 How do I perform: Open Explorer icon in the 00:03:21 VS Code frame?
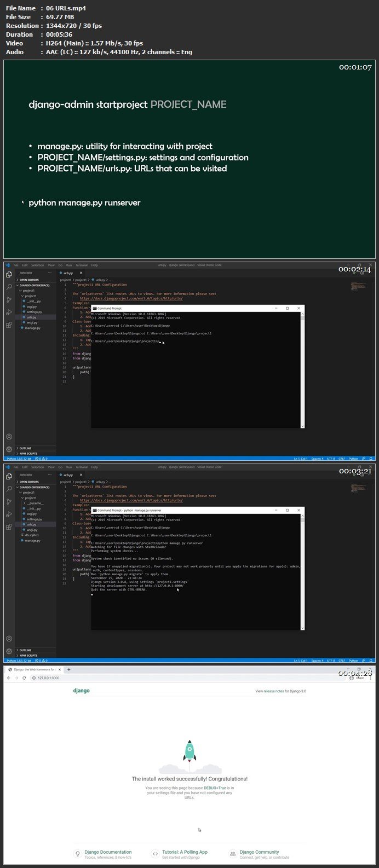click(x=9, y=477)
